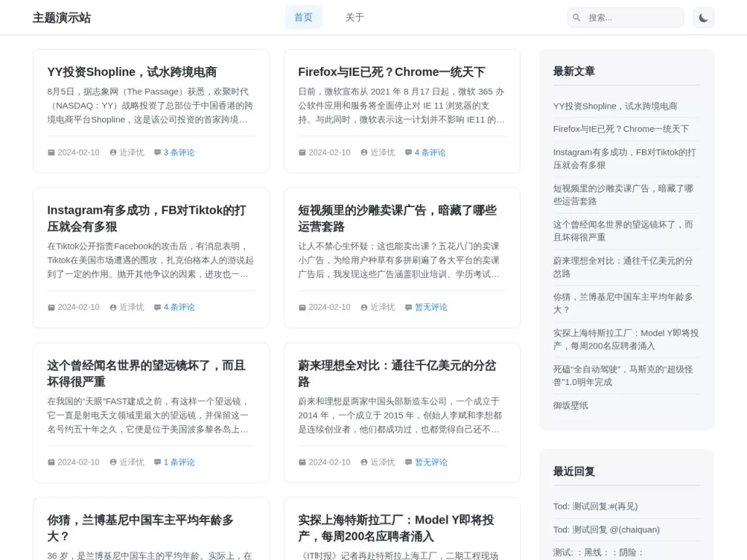This screenshot has width=747, height=560.
Task: Open 暂无评论 link under 短视频 post
Action: (x=431, y=307)
